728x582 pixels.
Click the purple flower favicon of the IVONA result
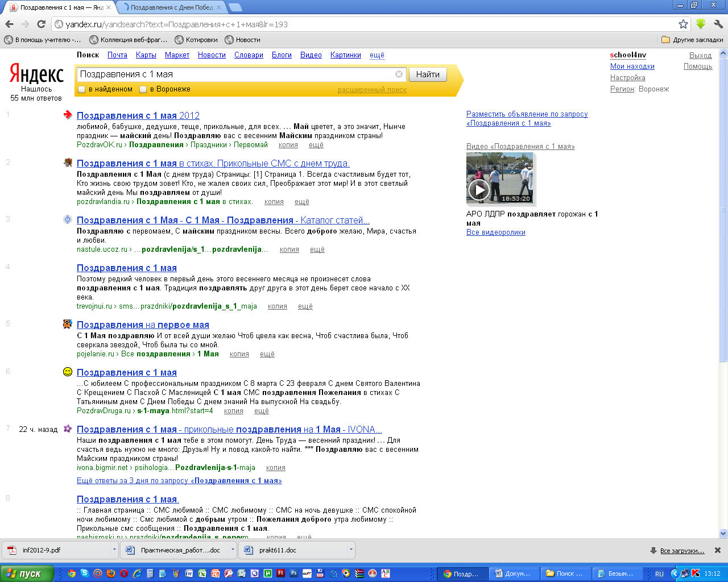(x=68, y=429)
